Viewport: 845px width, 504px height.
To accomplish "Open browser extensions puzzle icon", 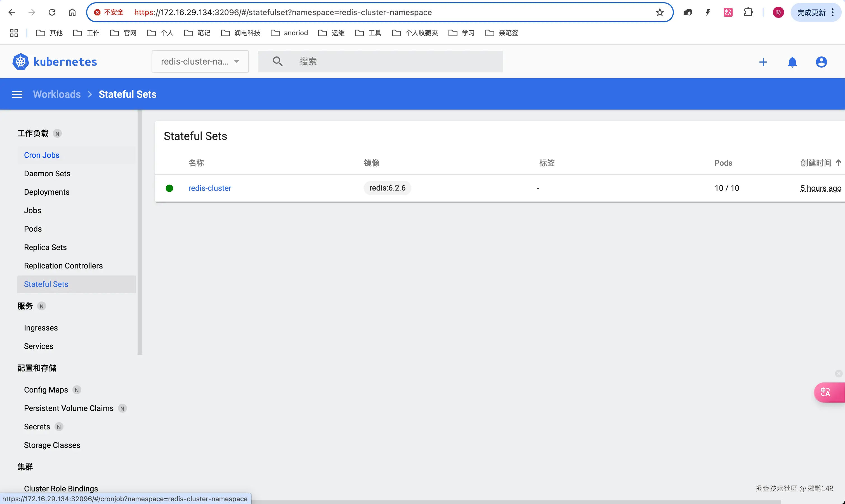I will 748,13.
